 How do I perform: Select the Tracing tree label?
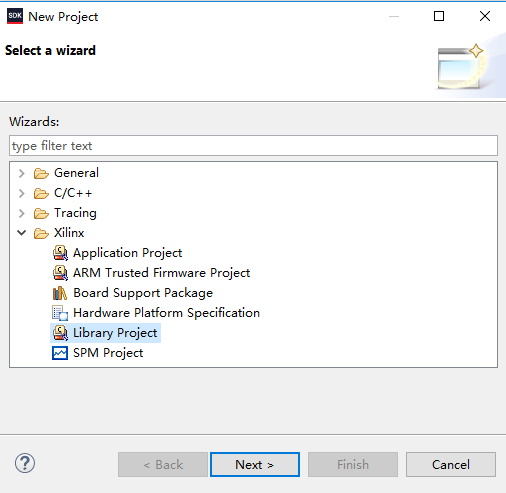coord(75,213)
